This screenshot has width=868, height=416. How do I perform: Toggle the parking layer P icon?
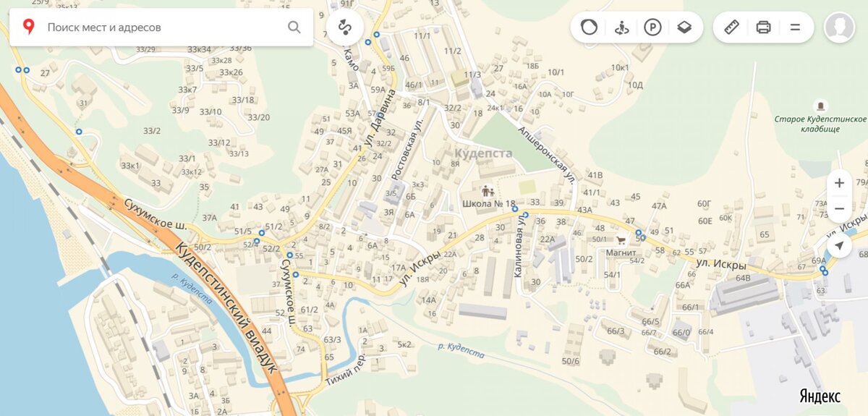point(652,27)
